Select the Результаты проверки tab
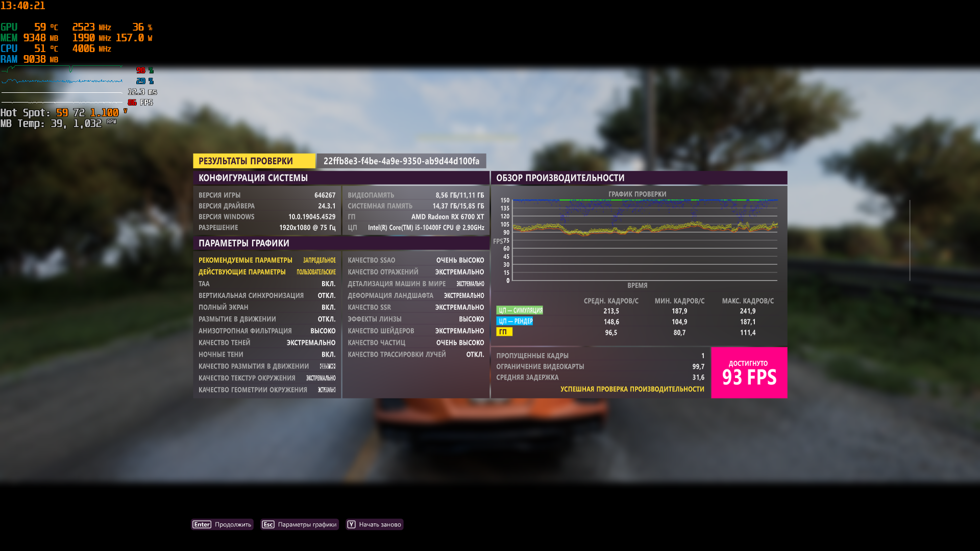This screenshot has height=551, width=980. (x=254, y=161)
